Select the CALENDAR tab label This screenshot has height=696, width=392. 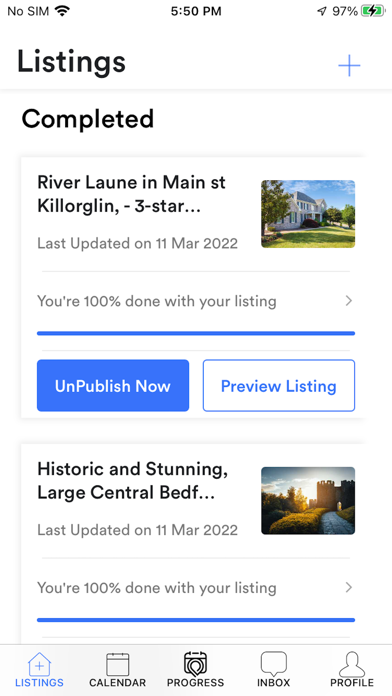tap(118, 683)
